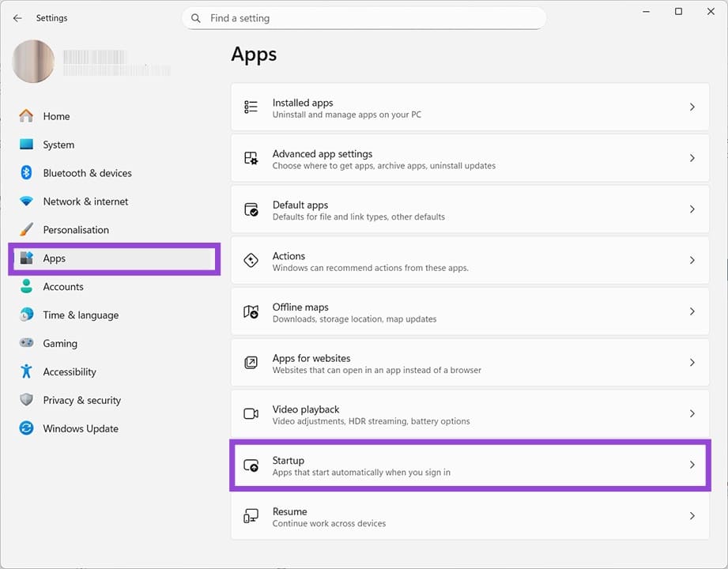728x569 pixels.
Task: Click the Personalisation paintbrush icon
Action: click(x=27, y=230)
